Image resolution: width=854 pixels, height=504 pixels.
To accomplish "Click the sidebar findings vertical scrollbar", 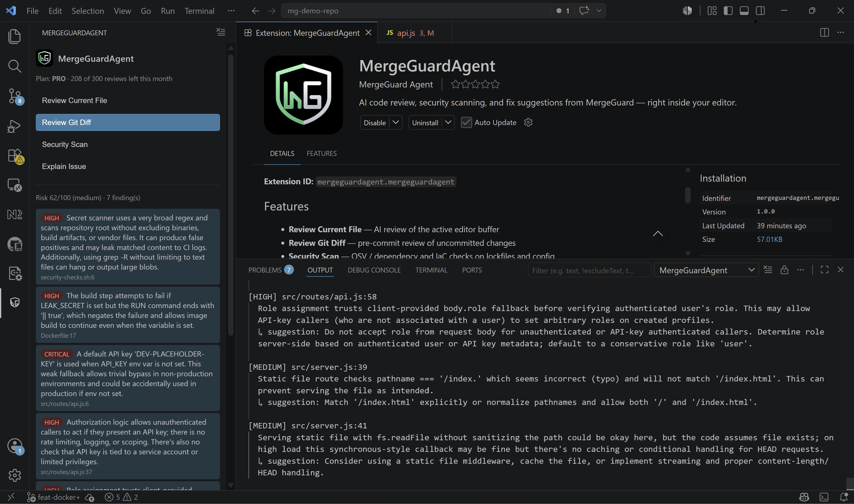I will [231, 195].
